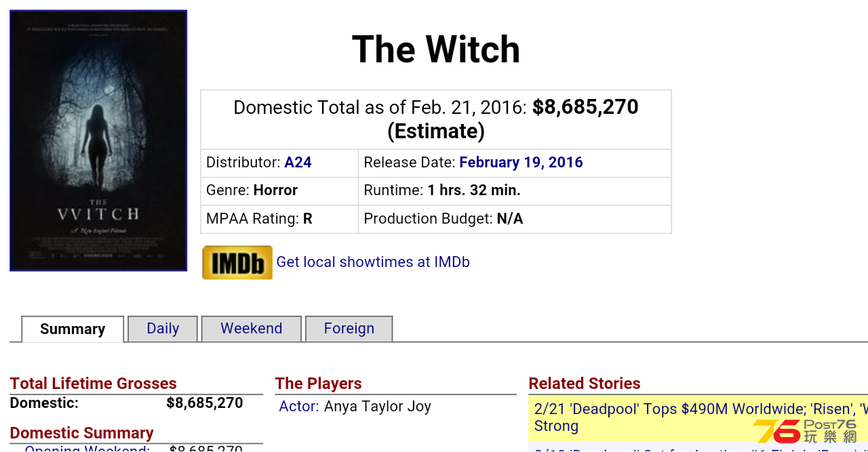Image resolution: width=868 pixels, height=452 pixels.
Task: Click The Players section heading
Action: coord(318,384)
